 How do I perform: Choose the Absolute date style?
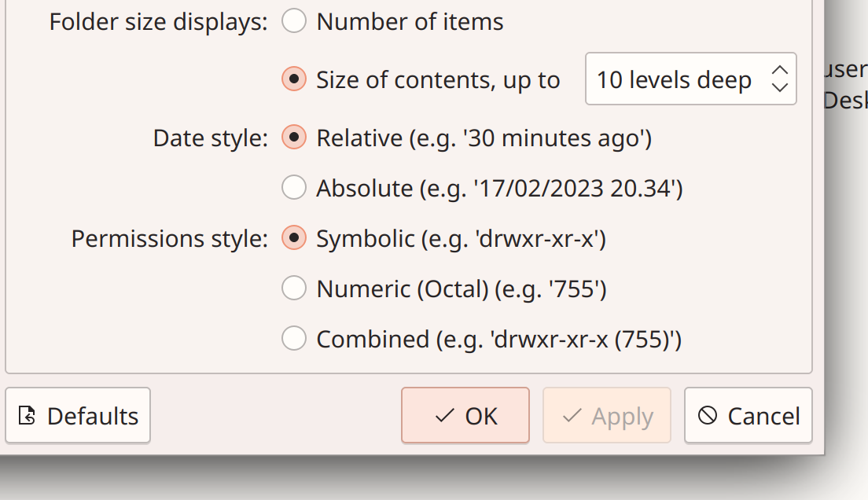pyautogui.click(x=293, y=187)
